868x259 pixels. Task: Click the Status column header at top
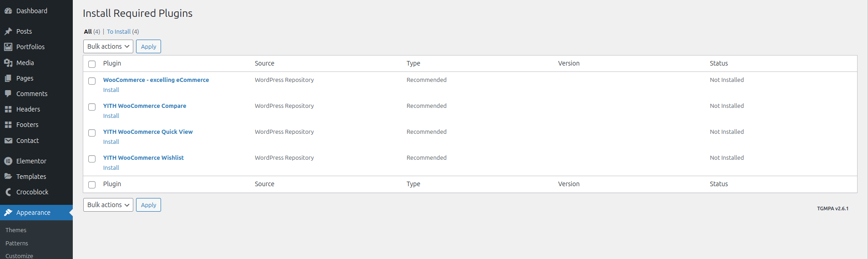click(719, 63)
